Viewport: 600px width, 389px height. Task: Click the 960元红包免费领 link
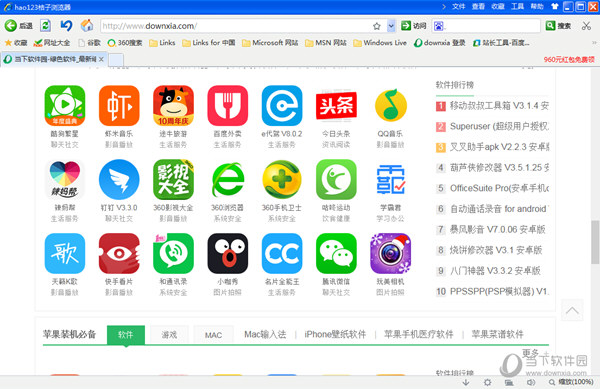click(569, 60)
